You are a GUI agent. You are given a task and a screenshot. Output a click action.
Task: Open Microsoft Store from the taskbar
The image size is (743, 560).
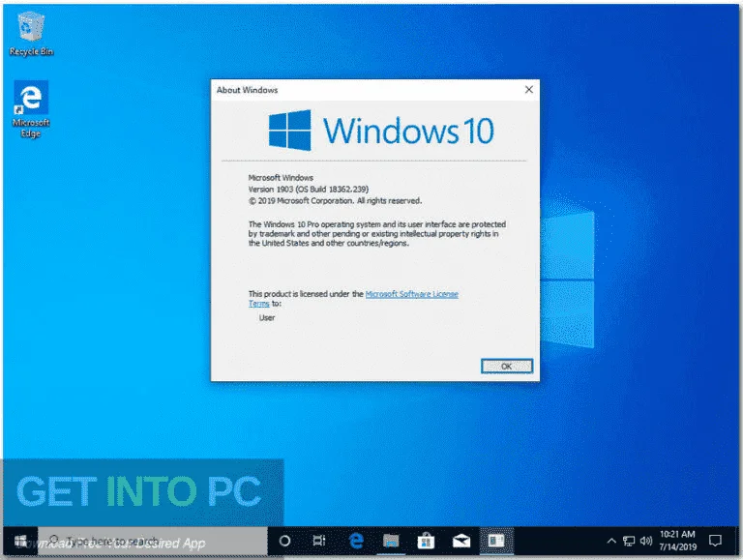426,541
